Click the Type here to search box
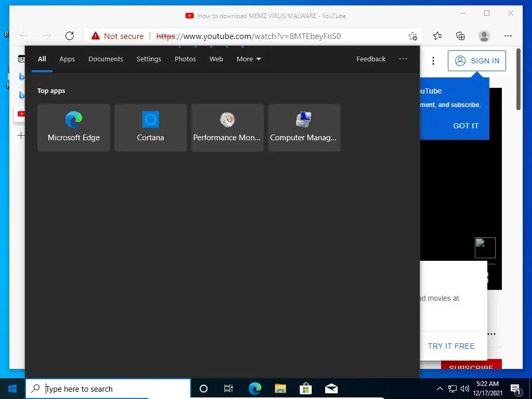532x399 pixels. [108, 389]
